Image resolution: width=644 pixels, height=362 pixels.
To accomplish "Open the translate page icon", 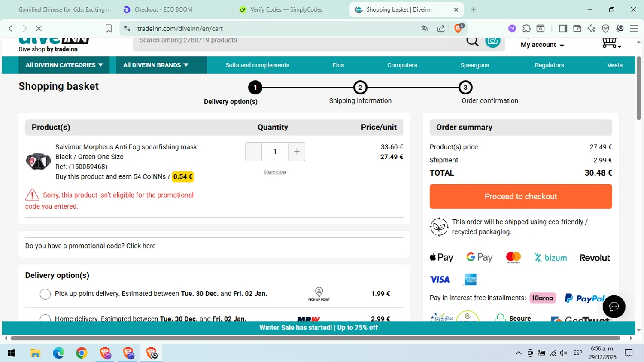I will coord(425,29).
